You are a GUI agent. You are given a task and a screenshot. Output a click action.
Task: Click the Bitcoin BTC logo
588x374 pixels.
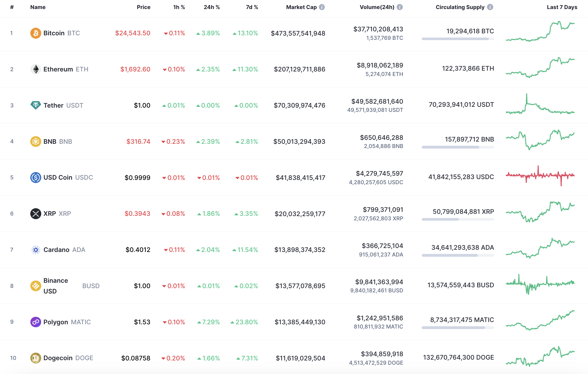(x=36, y=33)
